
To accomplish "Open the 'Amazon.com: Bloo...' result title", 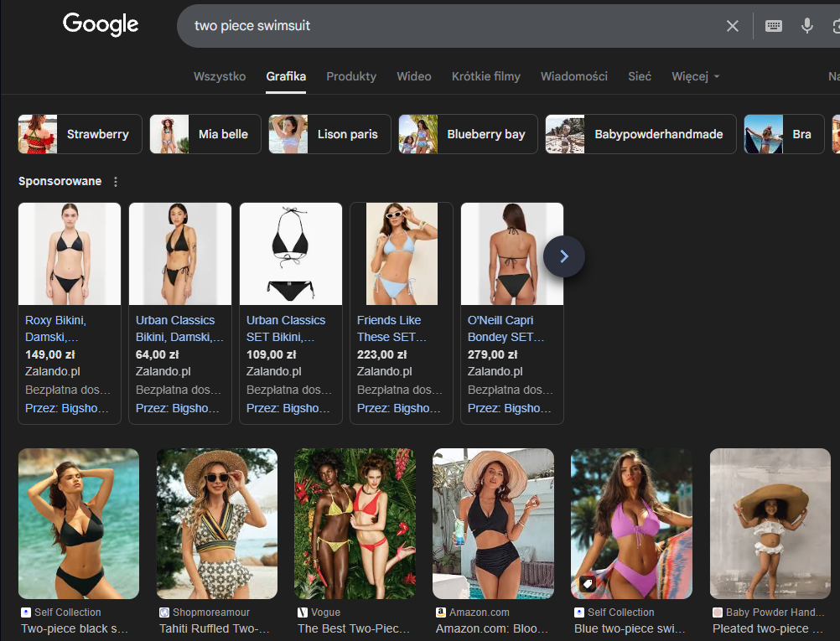I will tap(492, 628).
